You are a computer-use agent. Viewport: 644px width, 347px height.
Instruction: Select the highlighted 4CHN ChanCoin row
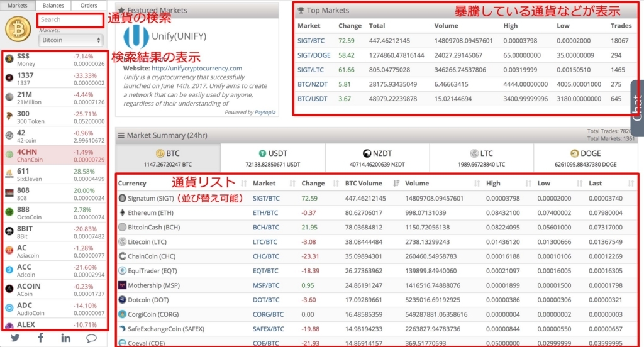point(54,155)
